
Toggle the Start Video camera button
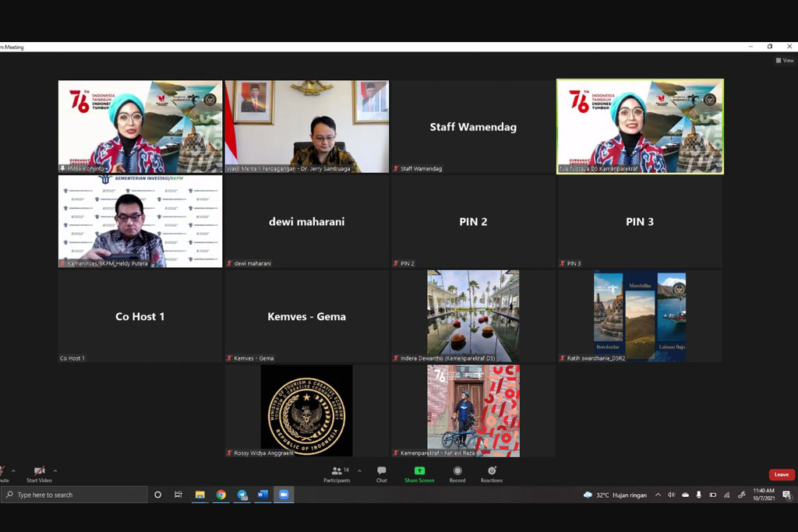click(x=39, y=472)
